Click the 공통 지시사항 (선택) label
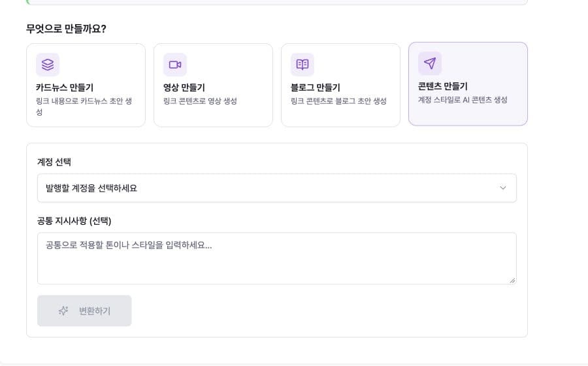Image resolution: width=588 pixels, height=366 pixels. 74,221
